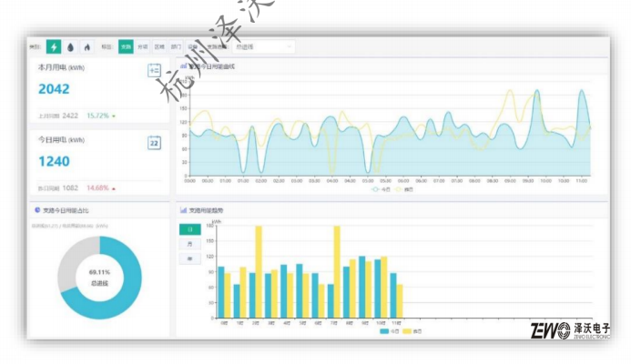Select the electricity lightning bolt category
Viewport: 631px width, 364px height.
coord(54,47)
